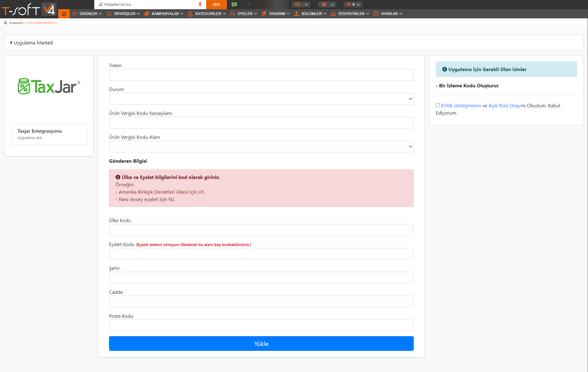Click the KAMPANYALAR tag icon

coord(147,14)
